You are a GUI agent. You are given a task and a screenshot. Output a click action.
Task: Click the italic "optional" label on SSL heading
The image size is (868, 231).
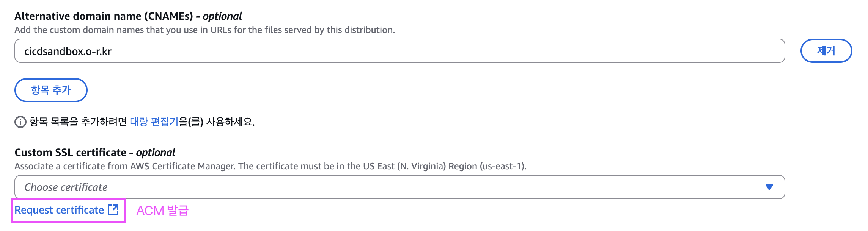coord(156,153)
